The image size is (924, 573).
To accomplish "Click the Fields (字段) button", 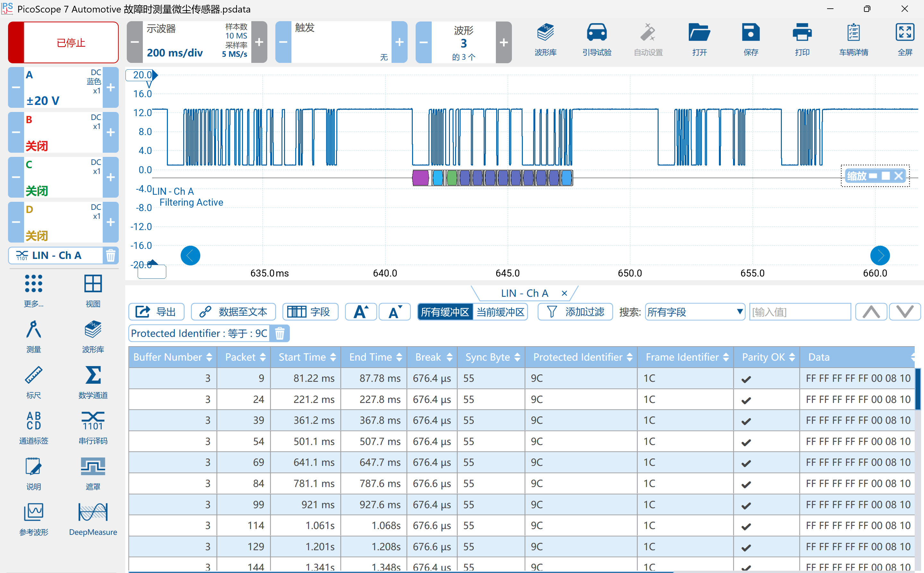I will pyautogui.click(x=310, y=312).
